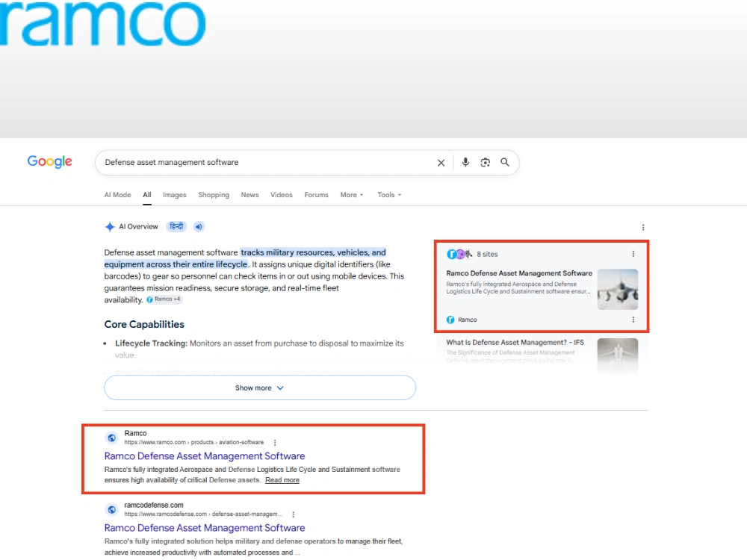Click Read more link in Ramco snippet
The width and height of the screenshot is (747, 560).
point(282,480)
